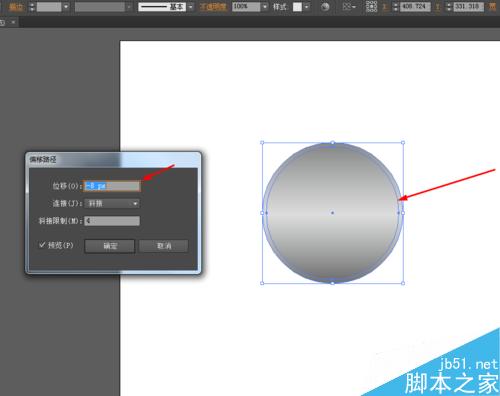The image size is (500, 396).
Task: Click the 100% opacity field
Action: click(x=246, y=7)
